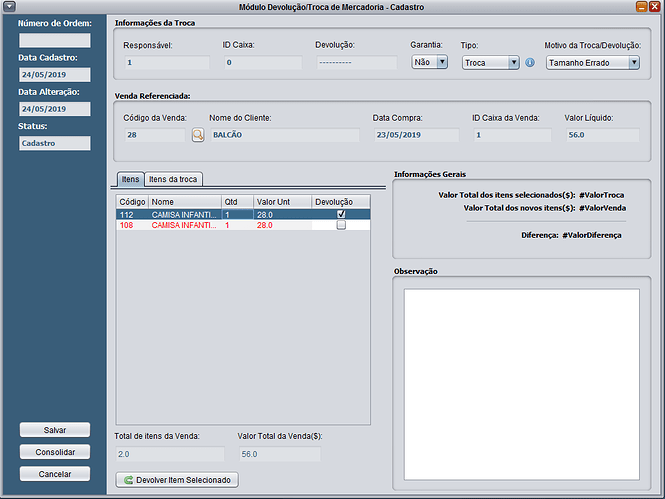Sort by the Código column header
The height and width of the screenshot is (499, 665).
(x=132, y=202)
